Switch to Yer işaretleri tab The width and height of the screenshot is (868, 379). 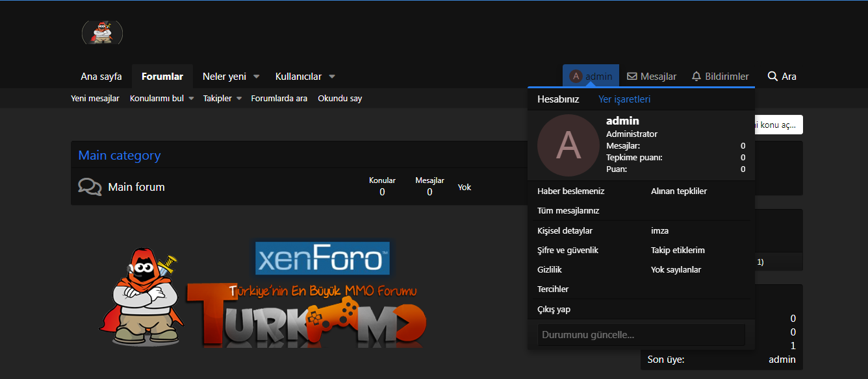coord(624,99)
